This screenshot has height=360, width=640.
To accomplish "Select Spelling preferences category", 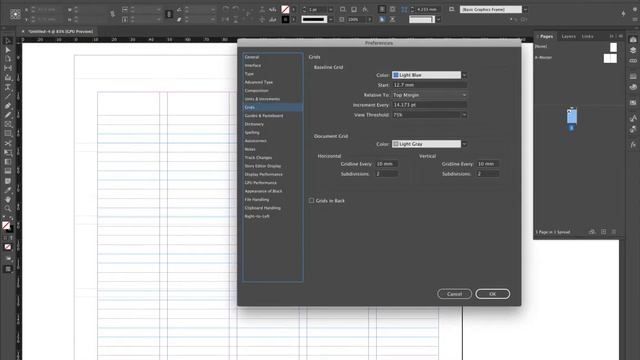I will [x=252, y=132].
